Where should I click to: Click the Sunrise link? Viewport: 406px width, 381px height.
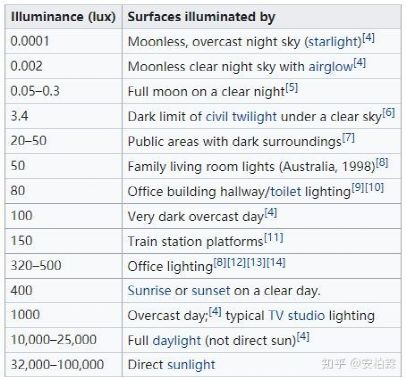[x=149, y=290]
